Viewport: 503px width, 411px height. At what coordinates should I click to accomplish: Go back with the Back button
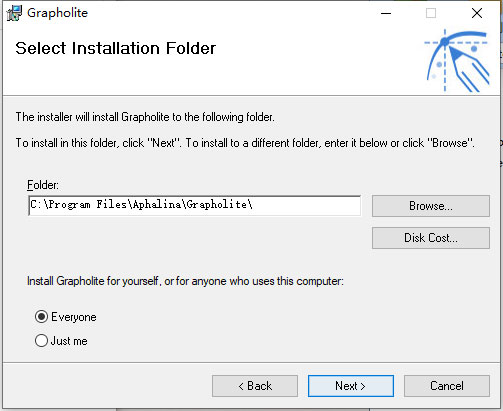(x=255, y=386)
